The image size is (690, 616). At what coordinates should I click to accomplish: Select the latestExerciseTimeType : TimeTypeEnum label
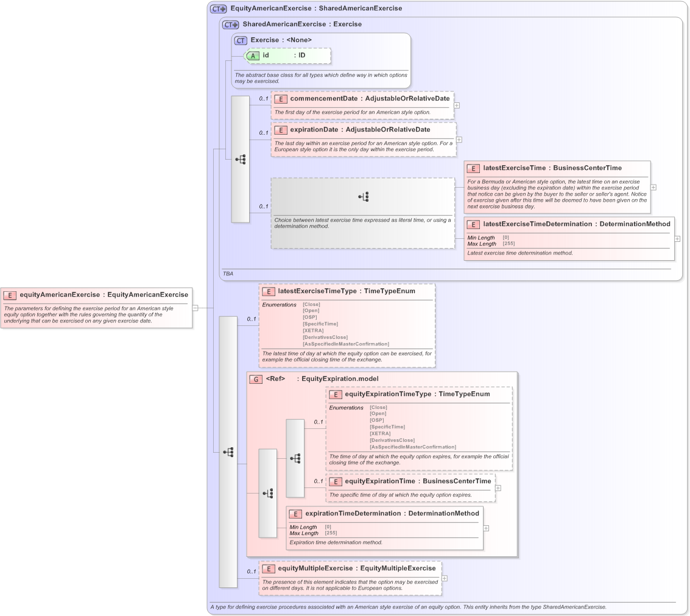pyautogui.click(x=347, y=291)
